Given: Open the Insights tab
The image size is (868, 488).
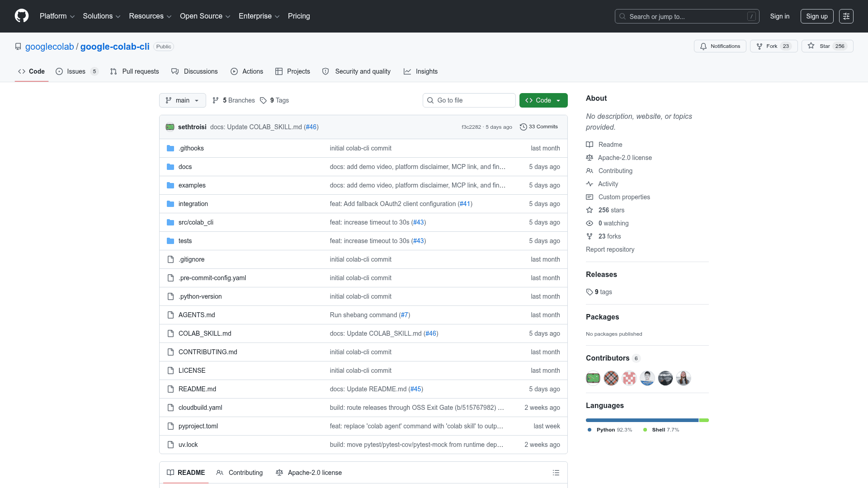Looking at the screenshot, I should pyautogui.click(x=420, y=71).
